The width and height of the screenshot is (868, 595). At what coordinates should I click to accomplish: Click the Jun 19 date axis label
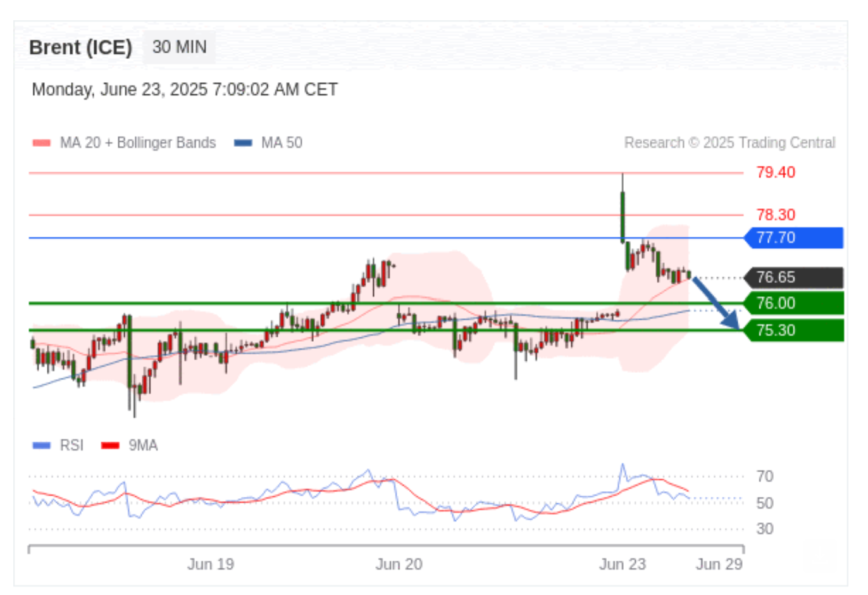pyautogui.click(x=211, y=564)
